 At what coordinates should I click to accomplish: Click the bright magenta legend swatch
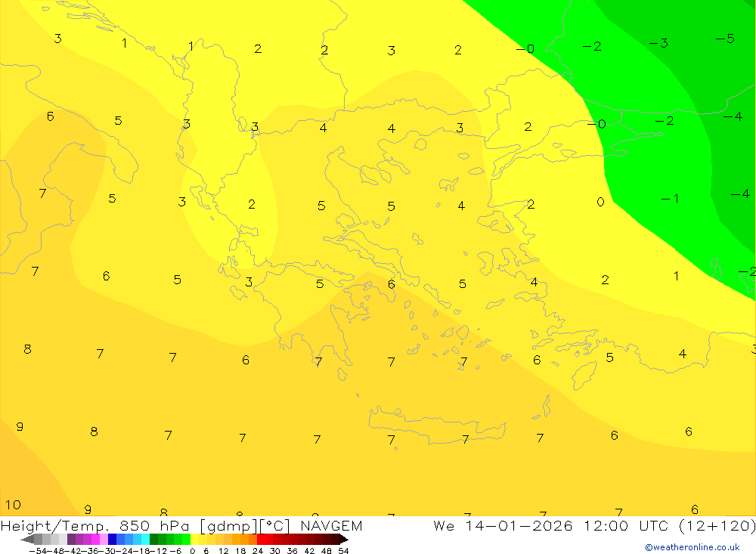click(x=96, y=539)
